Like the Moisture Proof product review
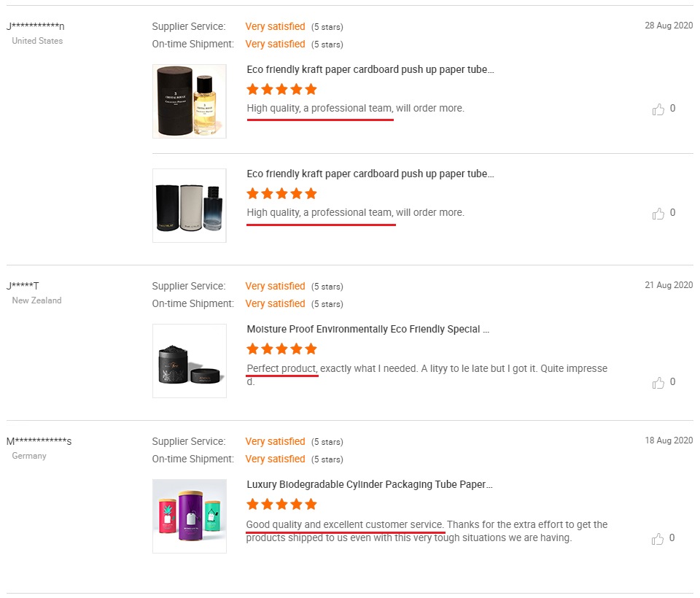Viewport: 700px width, 598px height. click(658, 381)
